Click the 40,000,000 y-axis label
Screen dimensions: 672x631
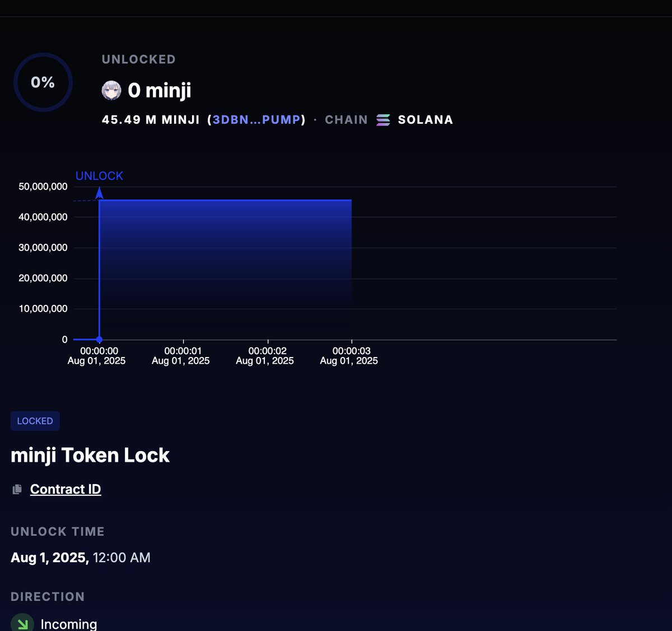[x=43, y=217]
